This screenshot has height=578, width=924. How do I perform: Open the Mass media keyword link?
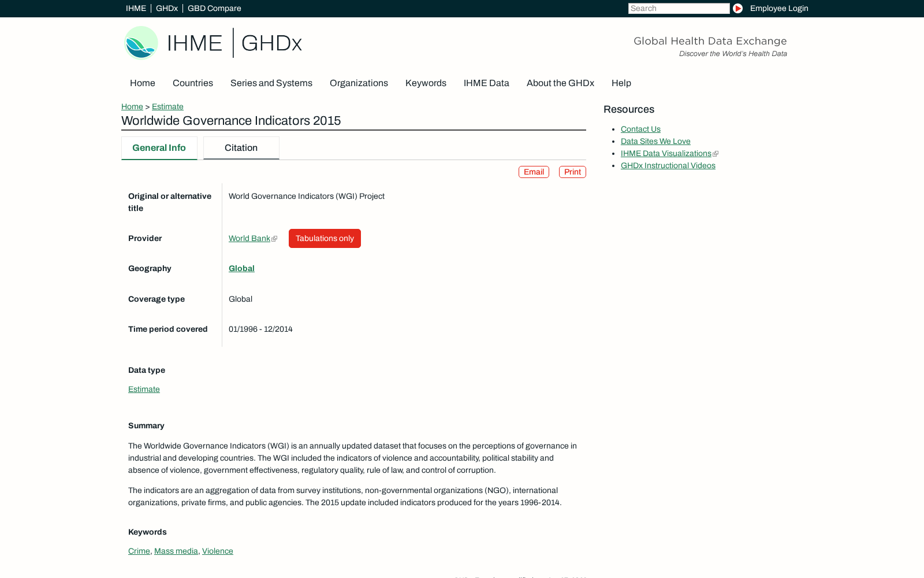(176, 551)
